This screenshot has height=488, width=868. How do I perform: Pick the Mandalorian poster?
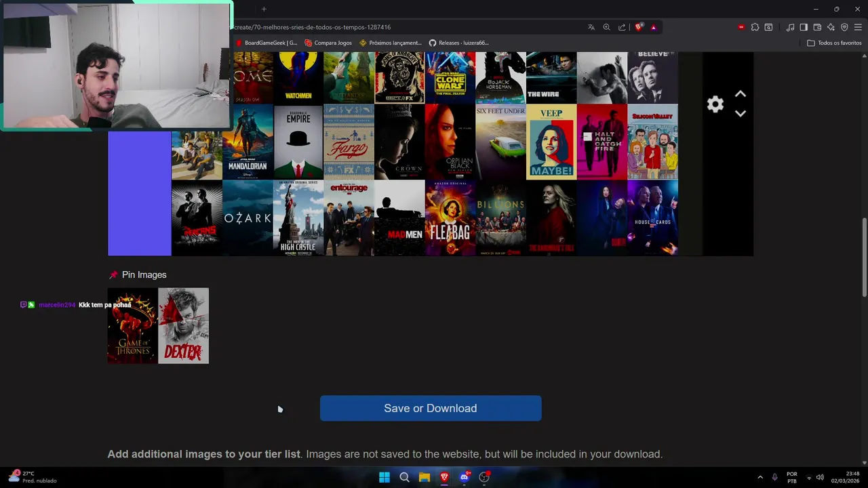[x=248, y=142]
